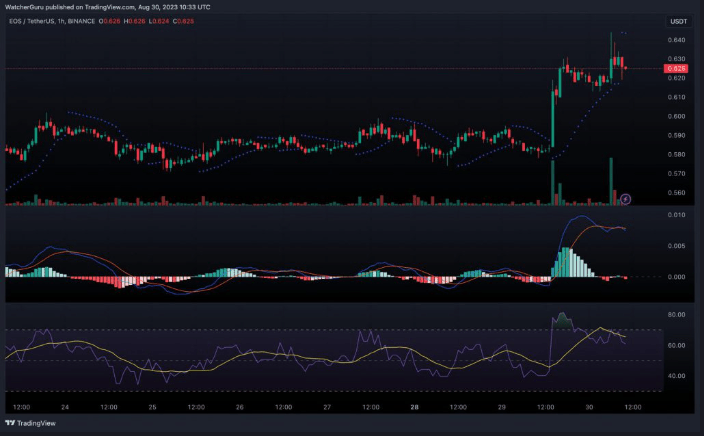Click the purple lightning bolt icon

[x=625, y=198]
